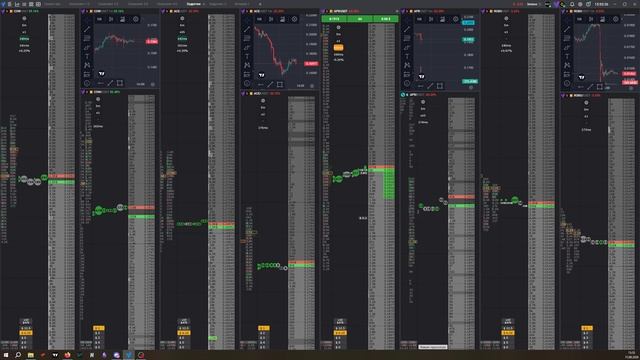Image resolution: width=640 pixels, height=360 pixels.
Task: Open timeframe dropdown in third chart toolbar
Action: coord(419,19)
